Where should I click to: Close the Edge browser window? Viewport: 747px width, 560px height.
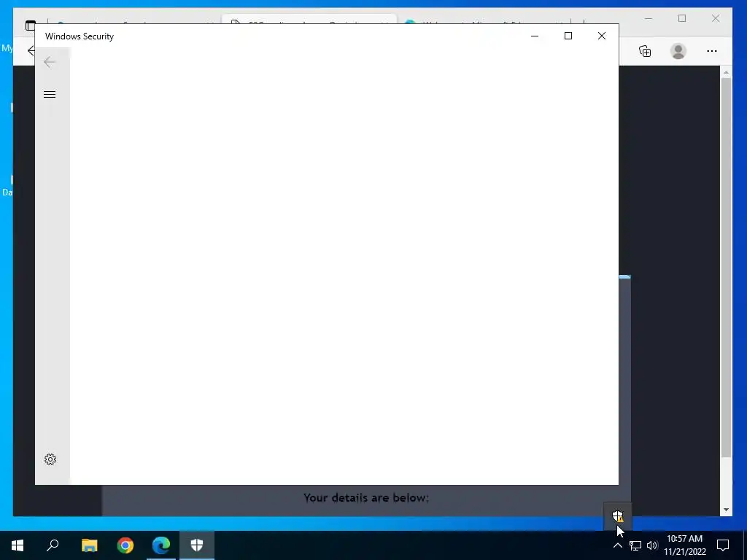716,18
